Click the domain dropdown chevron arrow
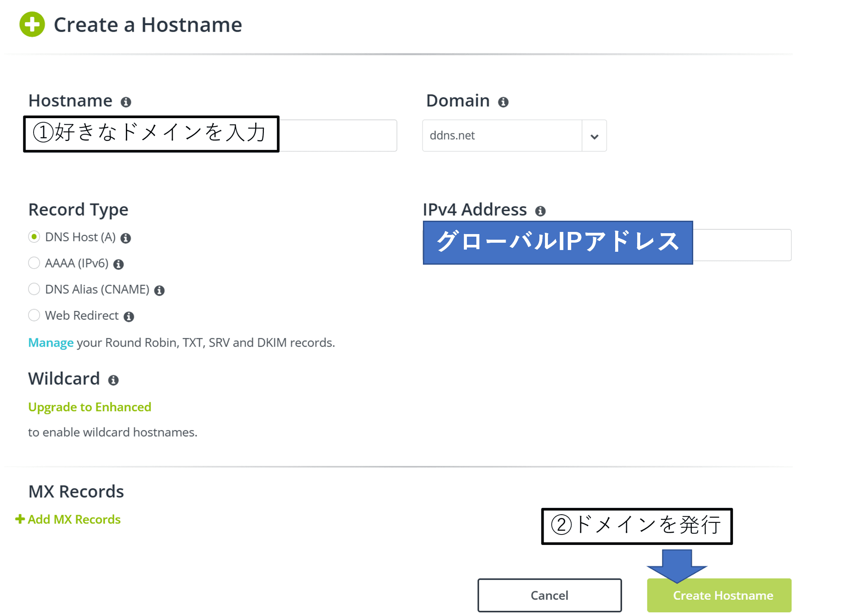 (594, 137)
